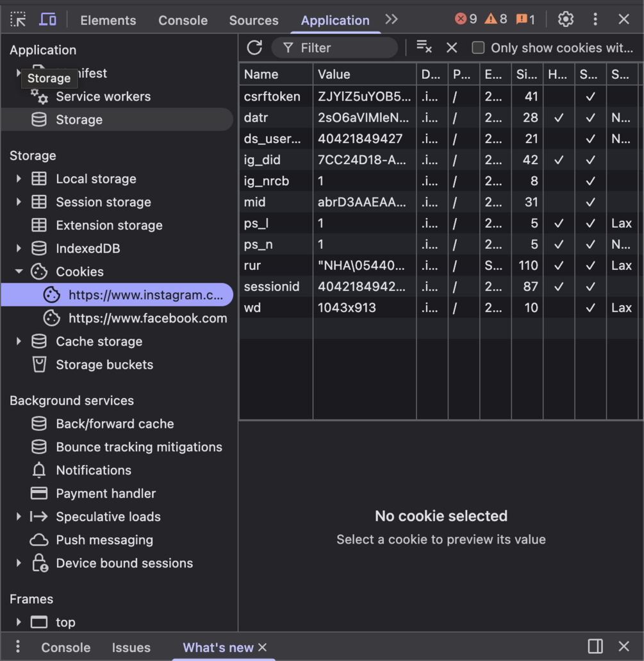Select https://www.facebook.com cookies entry
644x661 pixels.
pyautogui.click(x=117, y=318)
